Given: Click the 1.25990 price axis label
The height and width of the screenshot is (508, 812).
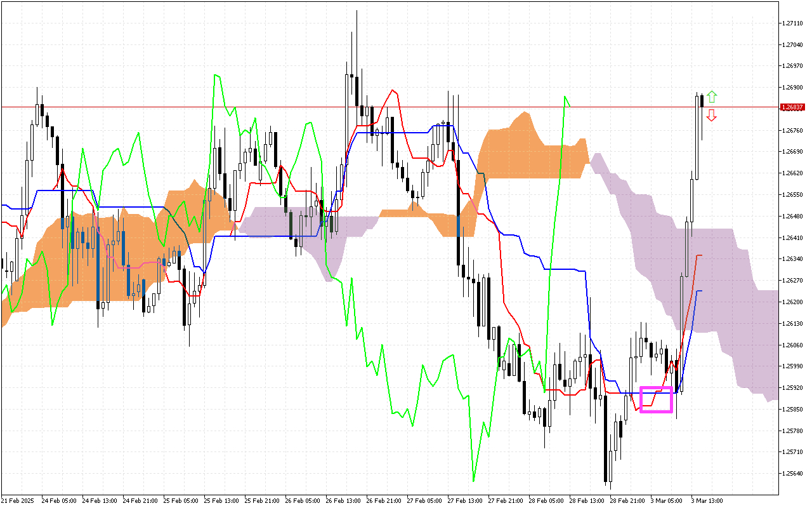Looking at the screenshot, I should click(x=793, y=366).
